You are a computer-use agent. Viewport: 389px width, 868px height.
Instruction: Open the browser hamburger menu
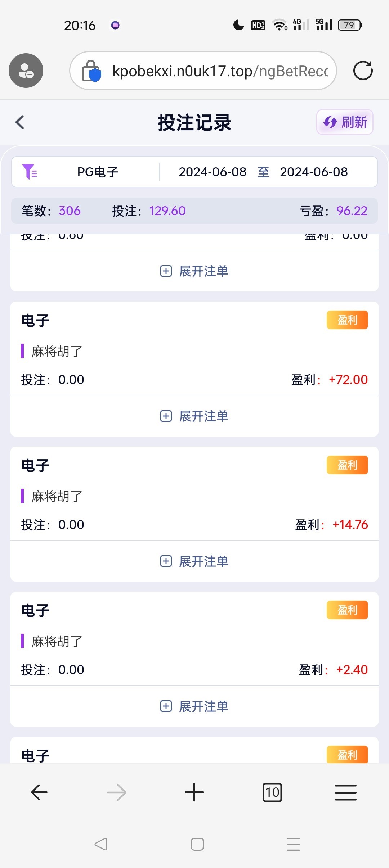[x=345, y=792]
